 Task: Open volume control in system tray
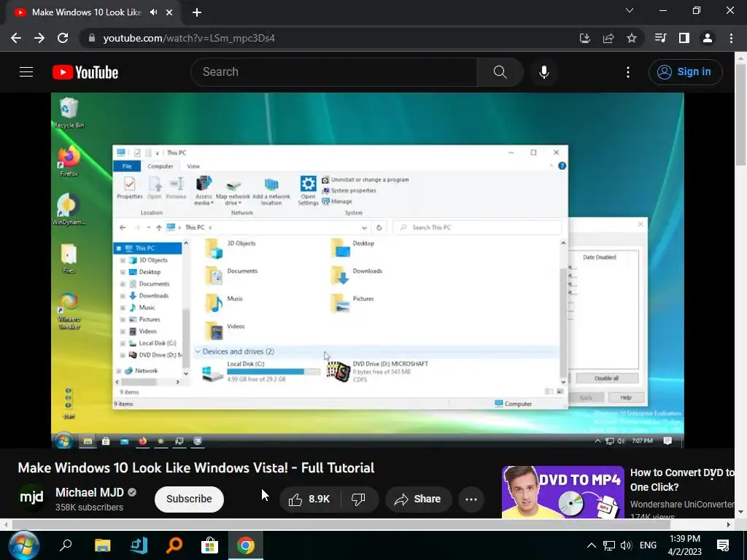click(626, 545)
